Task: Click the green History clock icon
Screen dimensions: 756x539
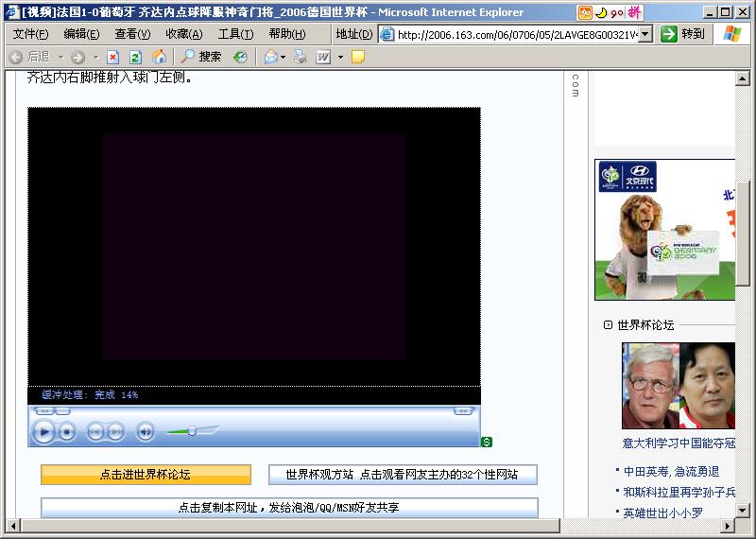Action: click(x=240, y=58)
